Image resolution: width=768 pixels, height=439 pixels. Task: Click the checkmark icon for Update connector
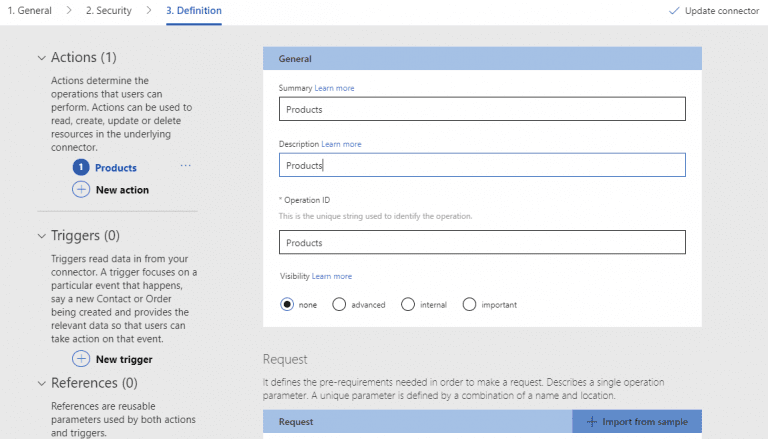673,11
